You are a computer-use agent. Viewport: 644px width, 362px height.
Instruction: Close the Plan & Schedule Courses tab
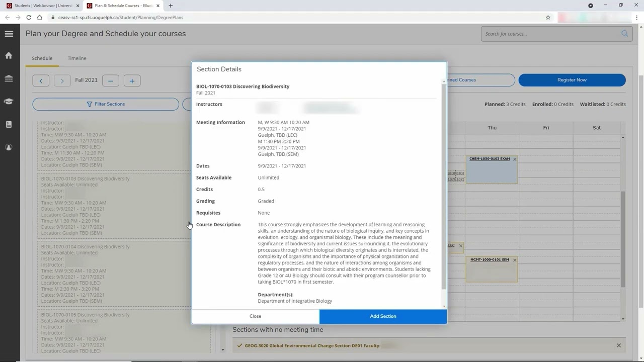[x=157, y=6]
